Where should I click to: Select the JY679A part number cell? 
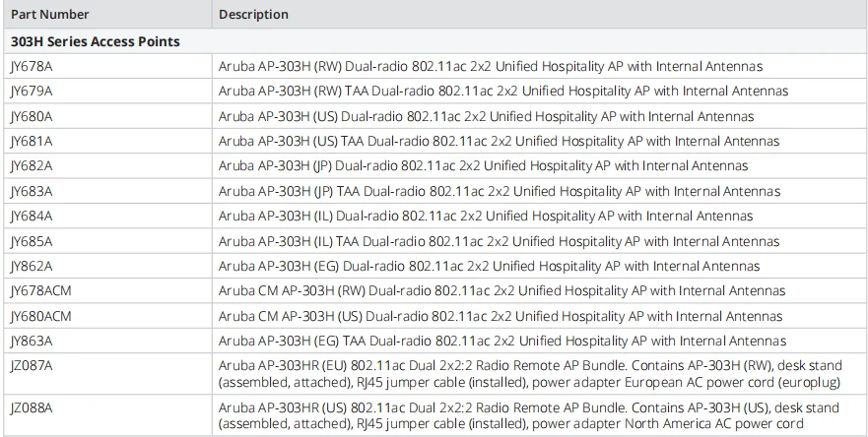coord(32,91)
